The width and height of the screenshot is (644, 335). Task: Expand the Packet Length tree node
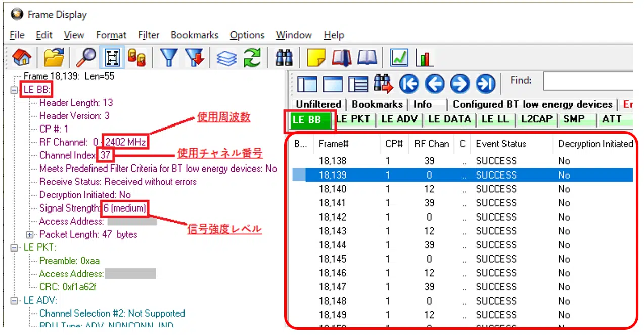point(30,235)
